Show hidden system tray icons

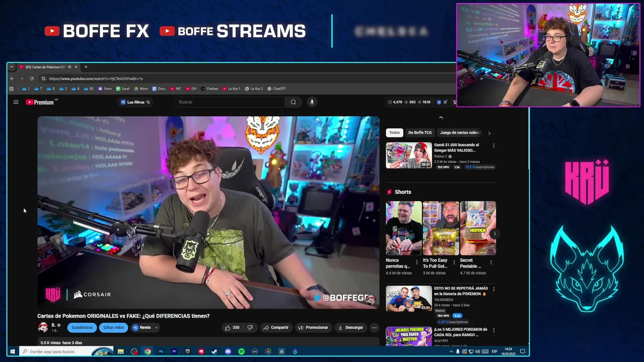(x=451, y=351)
